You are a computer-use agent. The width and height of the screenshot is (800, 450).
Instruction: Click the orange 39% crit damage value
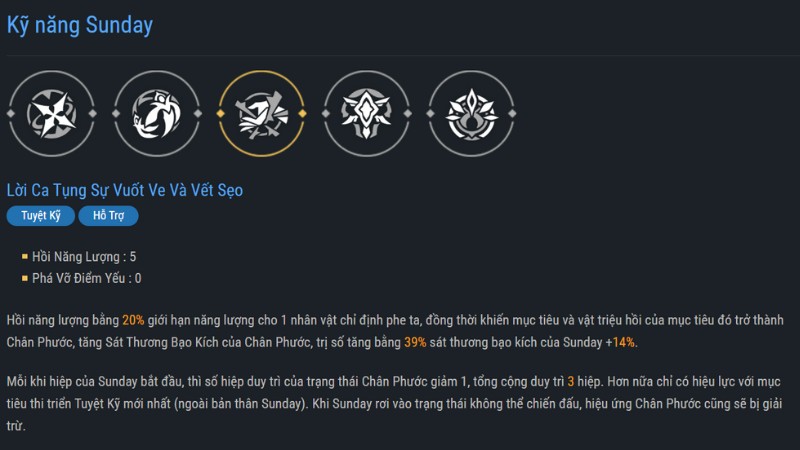(x=415, y=342)
